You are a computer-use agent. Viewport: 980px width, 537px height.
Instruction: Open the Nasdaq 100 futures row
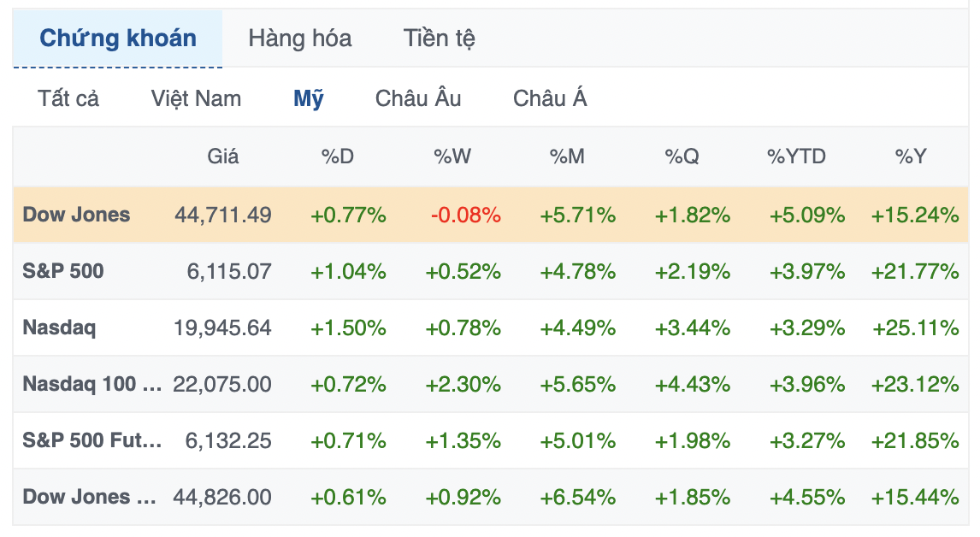pos(92,384)
